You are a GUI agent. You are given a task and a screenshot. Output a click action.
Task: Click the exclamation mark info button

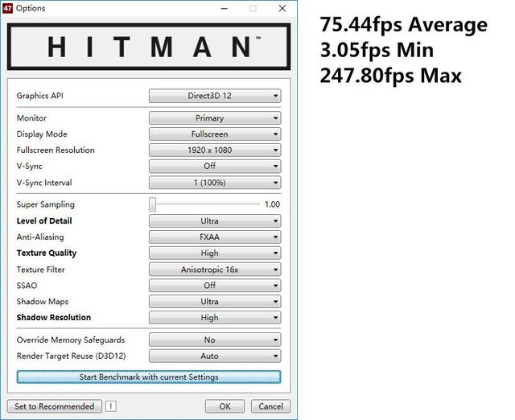(x=111, y=406)
